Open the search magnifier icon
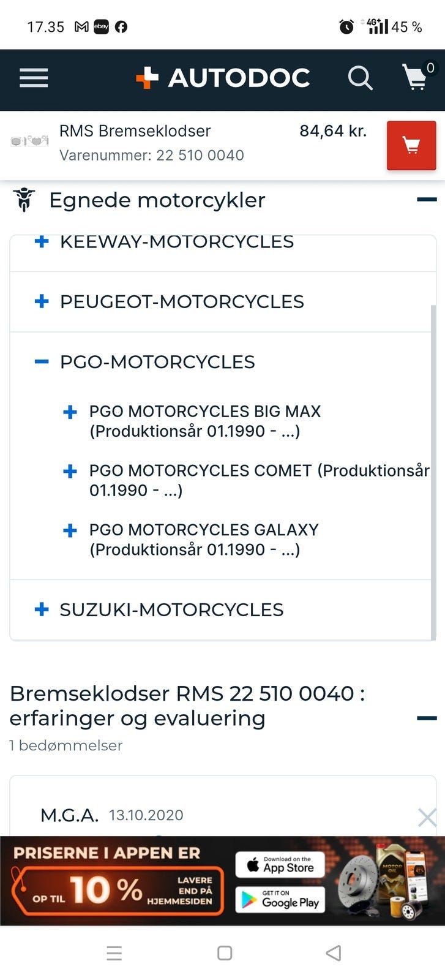 pos(360,78)
